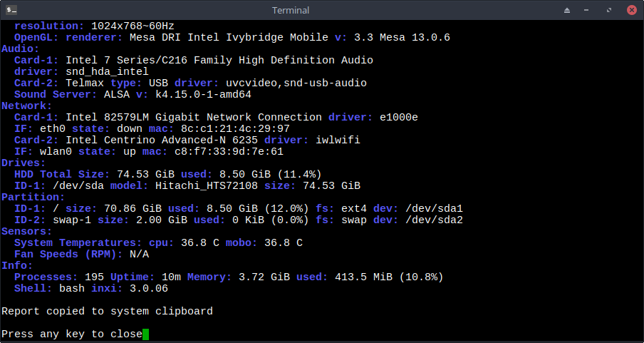Screen dimensions: 644x343
Task: Minimize the Terminal window
Action: 586,10
